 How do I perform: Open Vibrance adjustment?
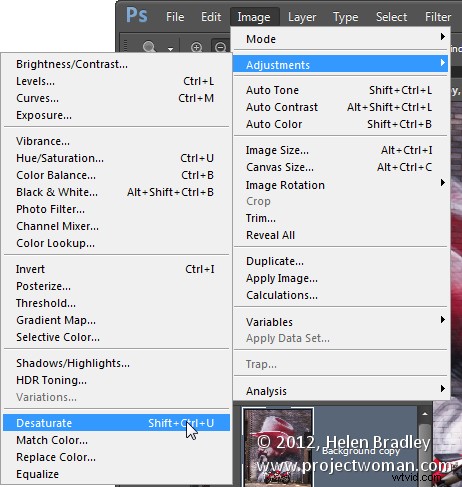pos(116,141)
